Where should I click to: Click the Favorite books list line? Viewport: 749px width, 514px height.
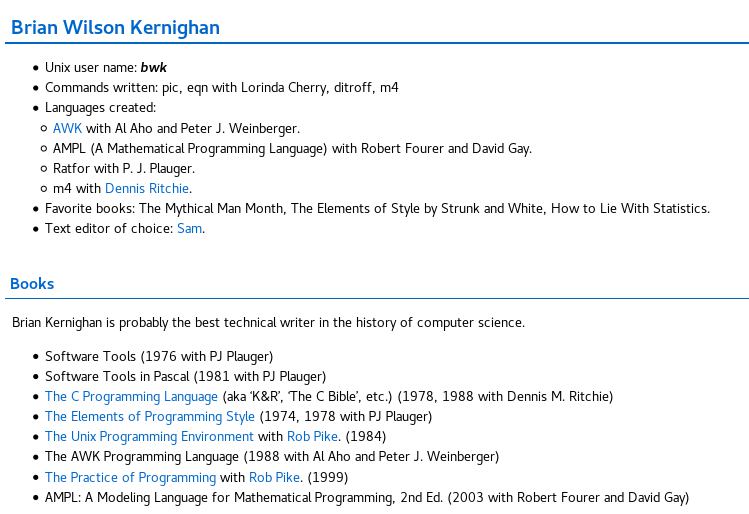377,208
